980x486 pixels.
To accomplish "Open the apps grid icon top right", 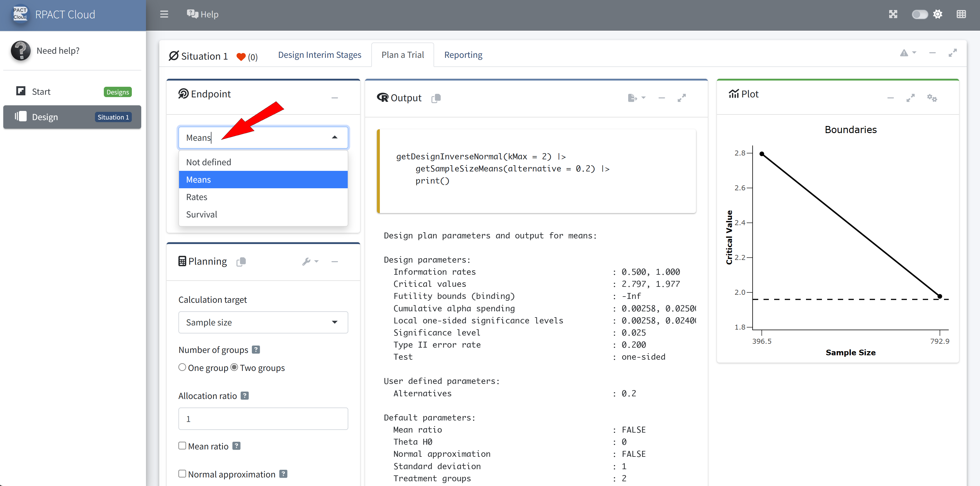I will pos(961,14).
